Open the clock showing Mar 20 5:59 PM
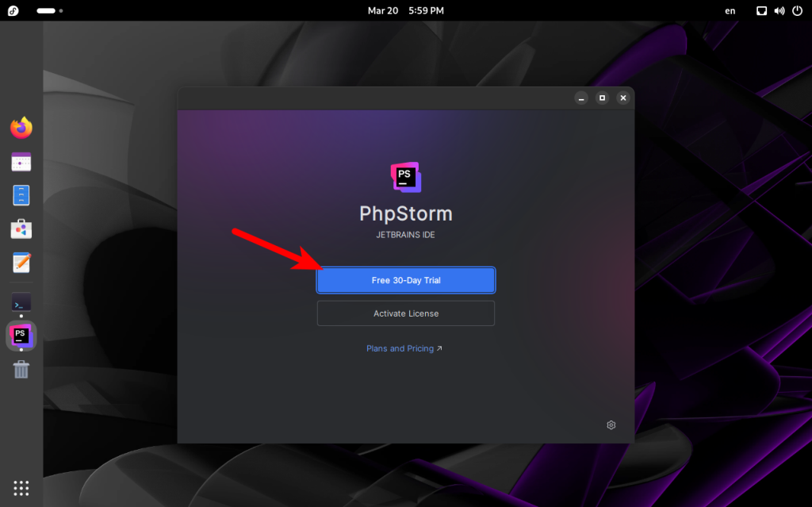The height and width of the screenshot is (507, 812). point(405,10)
